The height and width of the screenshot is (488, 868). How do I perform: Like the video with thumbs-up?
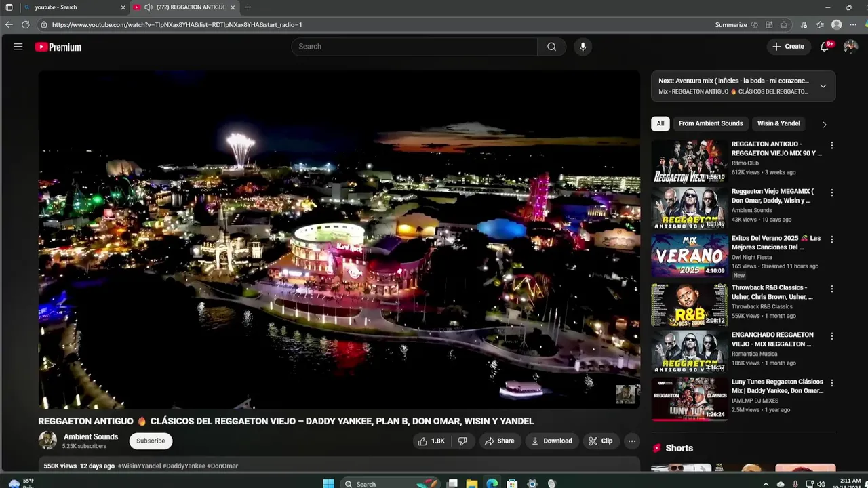(x=431, y=441)
